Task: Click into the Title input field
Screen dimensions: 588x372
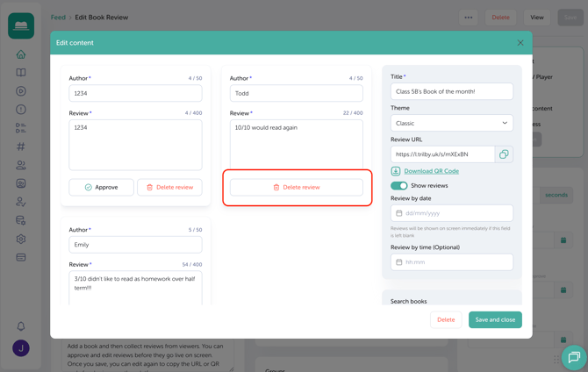Action: pos(451,91)
